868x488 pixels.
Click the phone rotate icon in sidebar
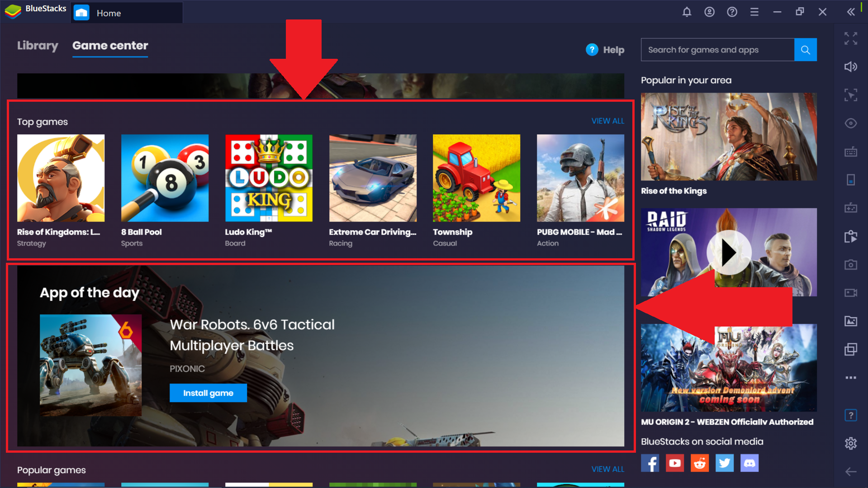[x=851, y=180]
